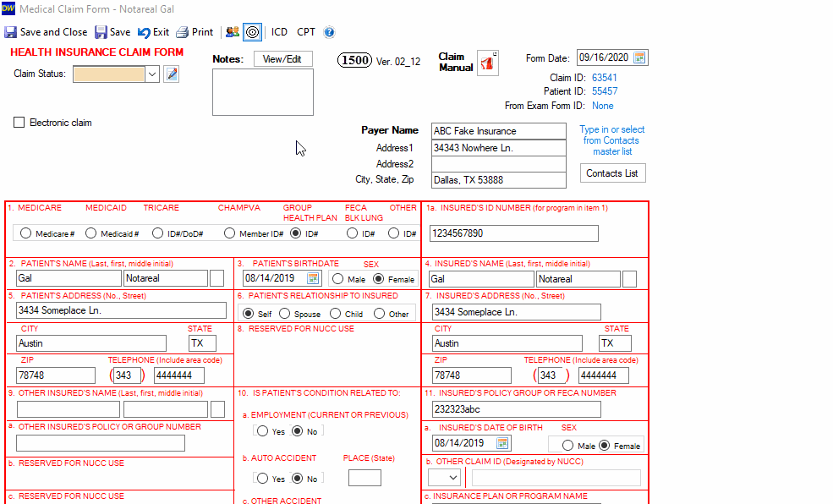833x504 pixels.
Task: Open the CPT codes lookup
Action: pos(306,32)
